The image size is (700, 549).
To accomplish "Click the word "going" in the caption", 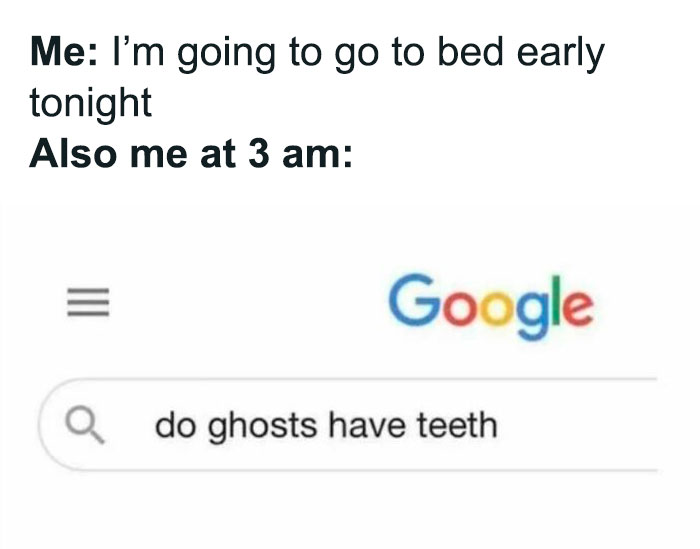I will tap(224, 55).
